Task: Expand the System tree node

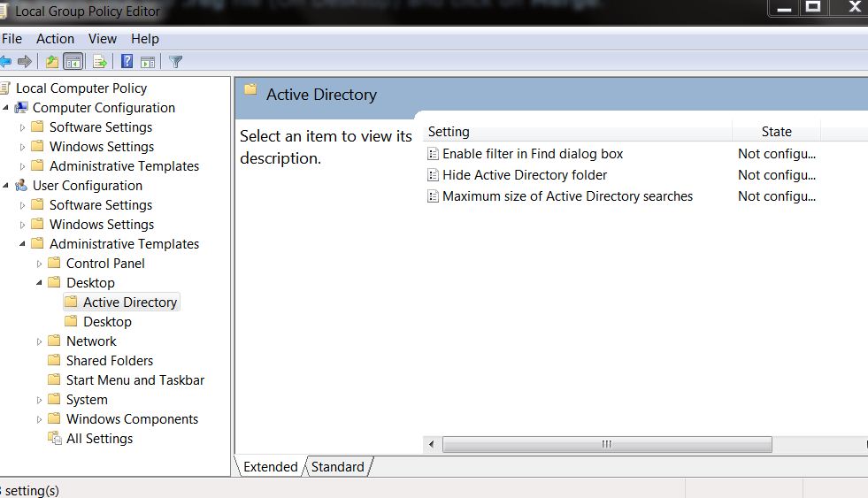Action: pos(39,400)
